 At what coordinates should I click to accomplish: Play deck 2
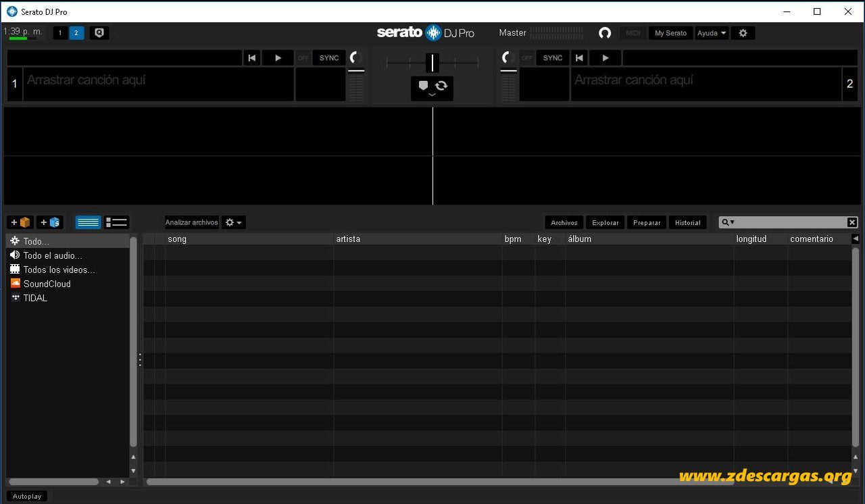605,58
